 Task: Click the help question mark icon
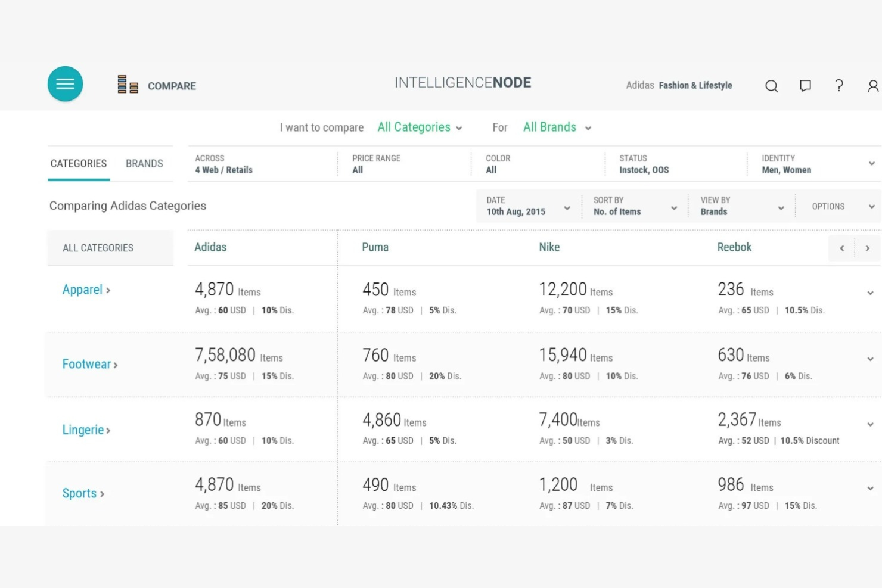click(x=839, y=86)
